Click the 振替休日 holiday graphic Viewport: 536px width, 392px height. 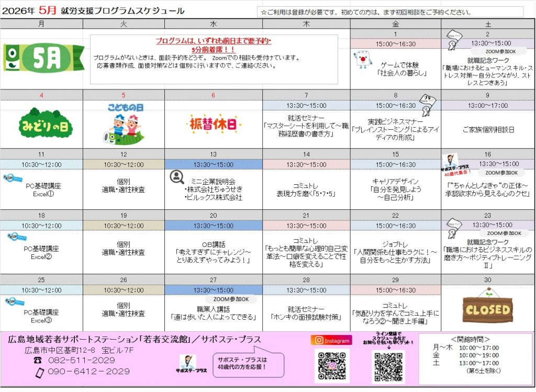(x=214, y=125)
